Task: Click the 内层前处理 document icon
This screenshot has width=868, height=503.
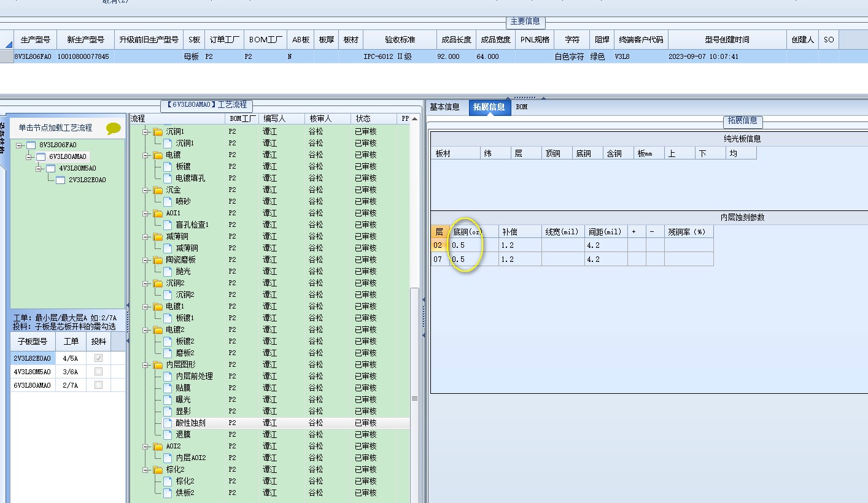Action: pyautogui.click(x=168, y=376)
